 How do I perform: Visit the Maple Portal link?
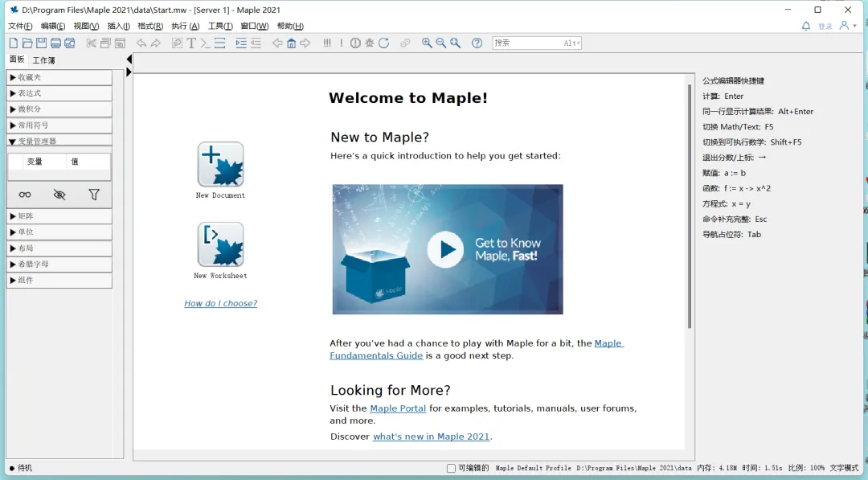click(398, 408)
